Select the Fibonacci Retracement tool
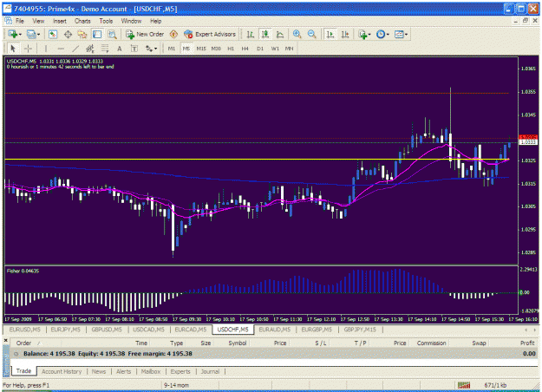 105,49
